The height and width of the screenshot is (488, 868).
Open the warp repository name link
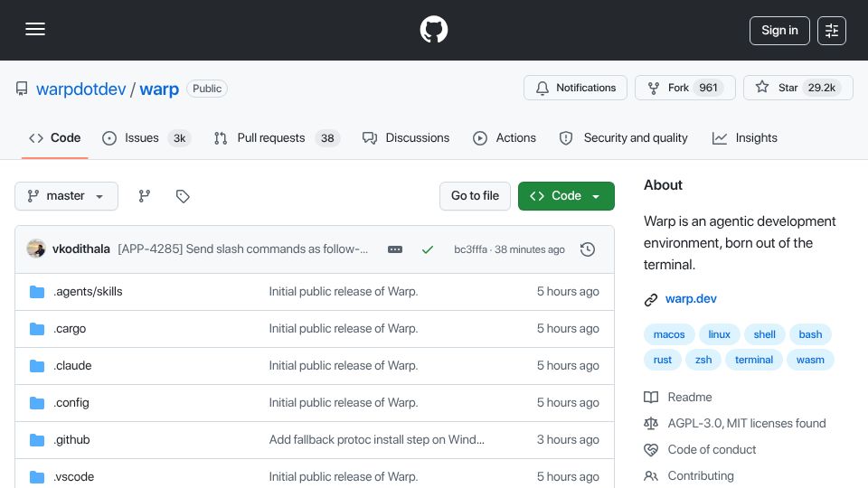159,89
